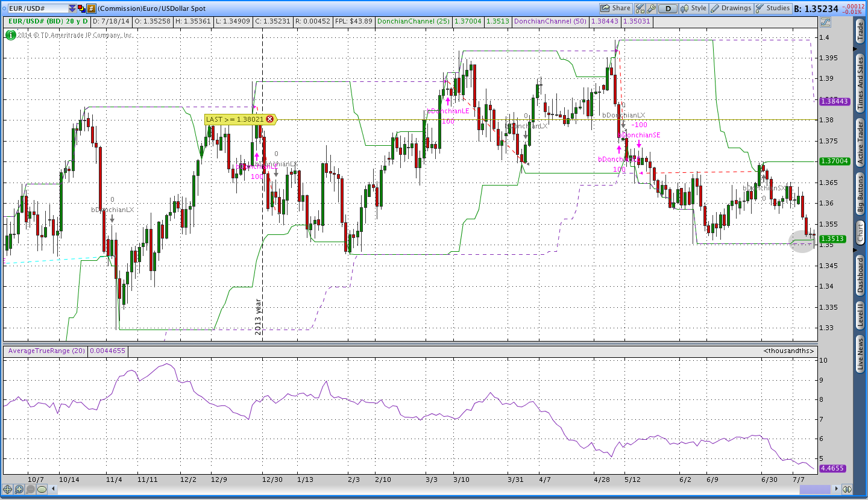Click the Edit studies and strategies icon
Image resolution: width=868 pixels, height=500 pixels.
640,8
